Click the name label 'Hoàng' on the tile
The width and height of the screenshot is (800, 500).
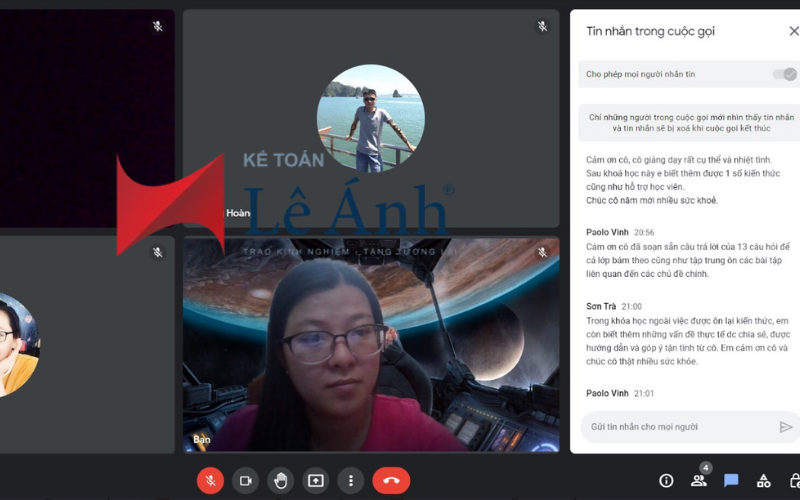coord(238,213)
